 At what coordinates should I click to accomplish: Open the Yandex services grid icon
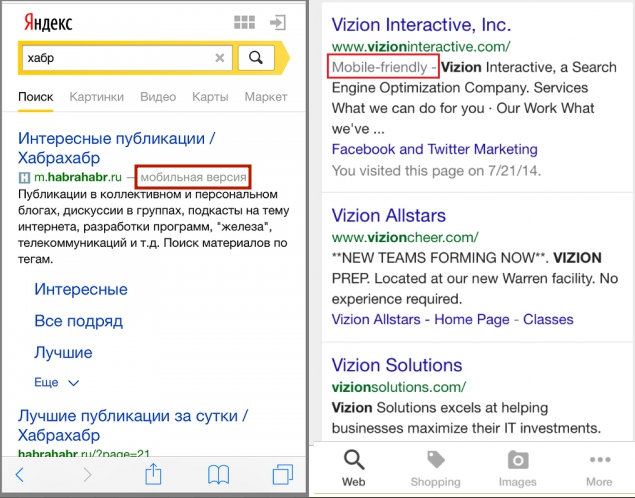pos(245,22)
